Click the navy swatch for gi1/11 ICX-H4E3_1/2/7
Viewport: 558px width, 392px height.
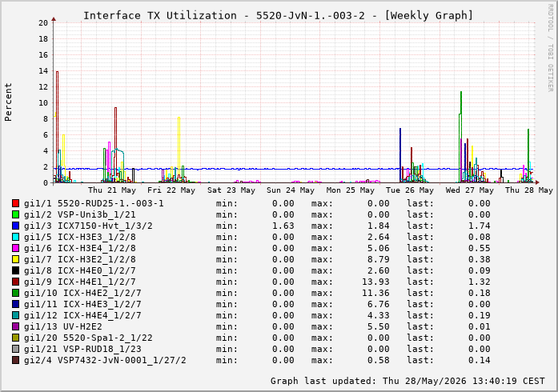point(15,304)
